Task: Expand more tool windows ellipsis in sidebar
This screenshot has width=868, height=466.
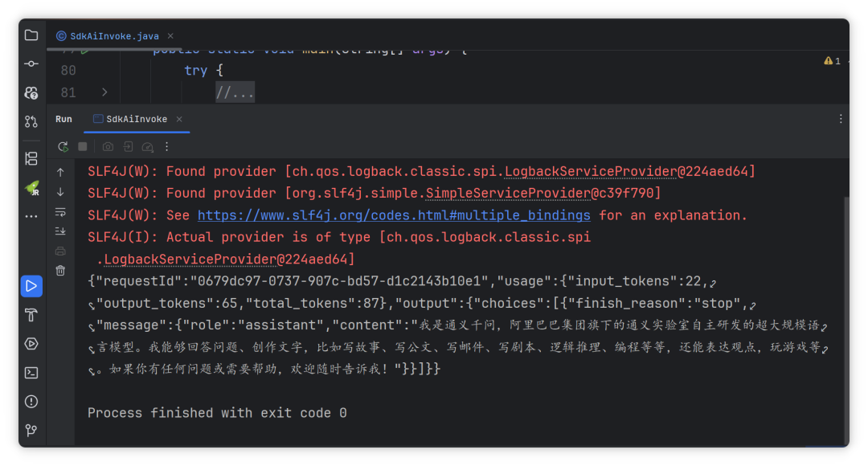Action: click(x=31, y=216)
